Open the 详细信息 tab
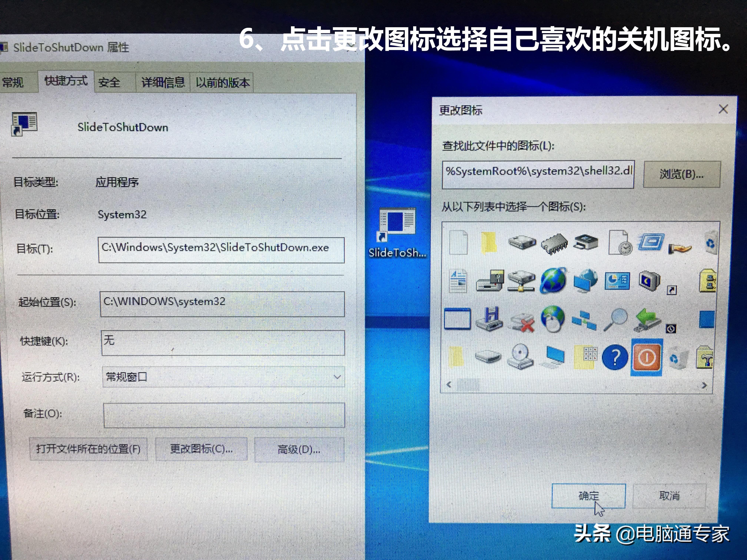747x560 pixels. pyautogui.click(x=163, y=82)
